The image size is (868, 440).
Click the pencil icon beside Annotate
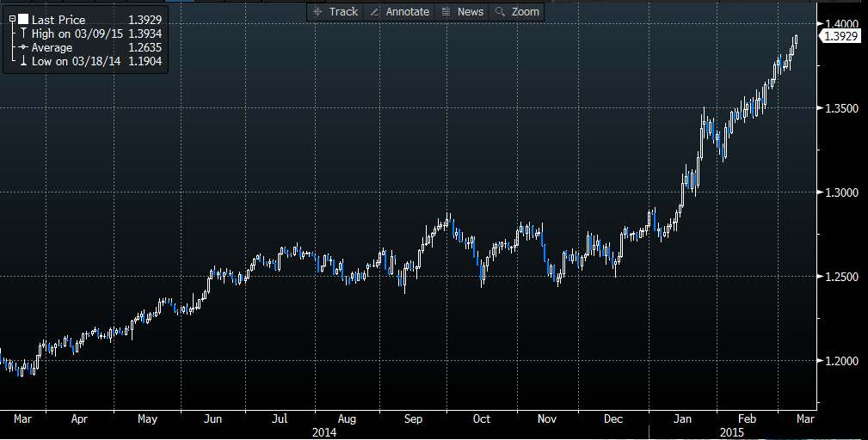click(x=375, y=12)
